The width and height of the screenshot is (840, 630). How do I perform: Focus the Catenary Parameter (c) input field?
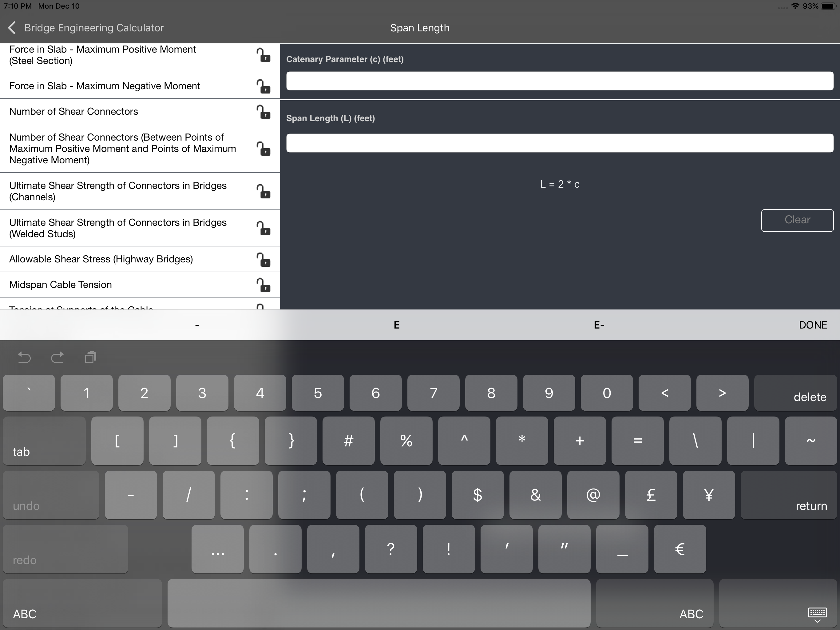(559, 81)
